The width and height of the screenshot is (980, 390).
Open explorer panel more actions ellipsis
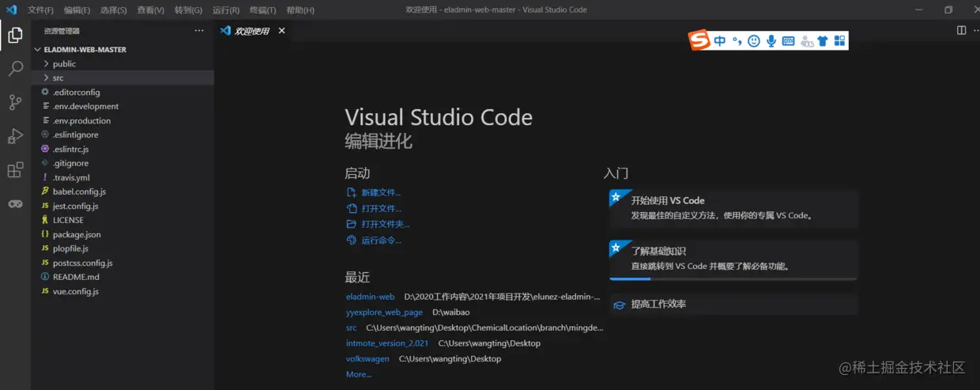point(199,31)
